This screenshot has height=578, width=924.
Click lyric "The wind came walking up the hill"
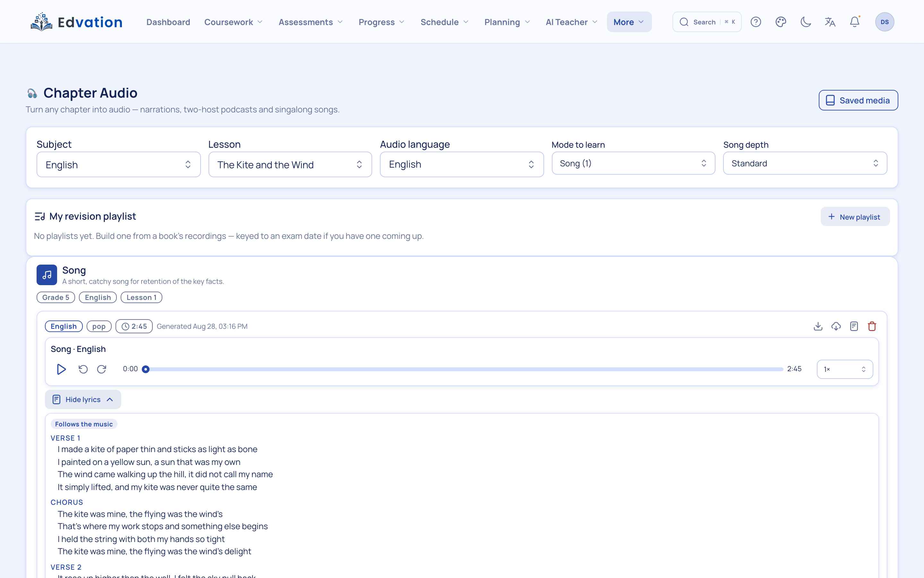coord(165,474)
